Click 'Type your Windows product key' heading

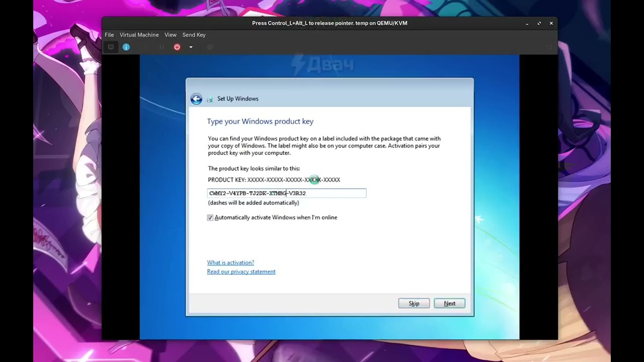(260, 121)
